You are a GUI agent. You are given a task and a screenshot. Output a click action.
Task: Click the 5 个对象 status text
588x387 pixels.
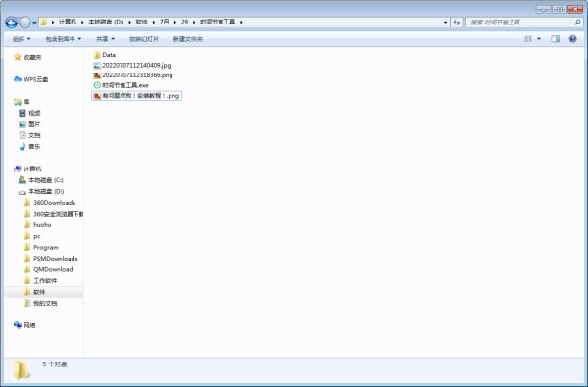click(55, 364)
